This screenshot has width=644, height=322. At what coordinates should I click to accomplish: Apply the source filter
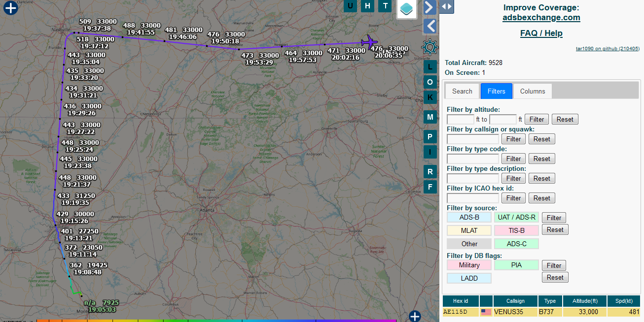point(554,218)
